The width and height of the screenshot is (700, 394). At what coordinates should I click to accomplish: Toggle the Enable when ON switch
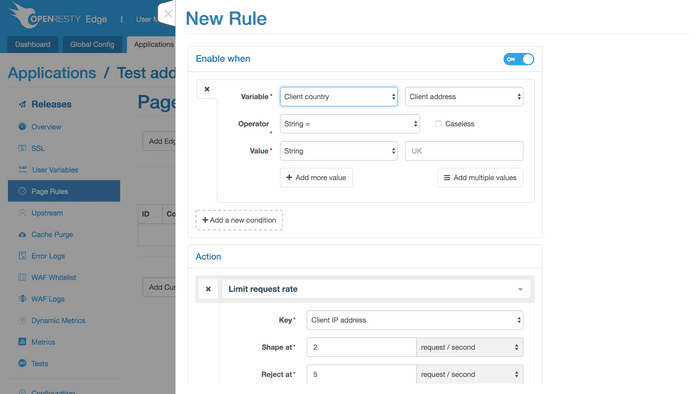coord(518,59)
